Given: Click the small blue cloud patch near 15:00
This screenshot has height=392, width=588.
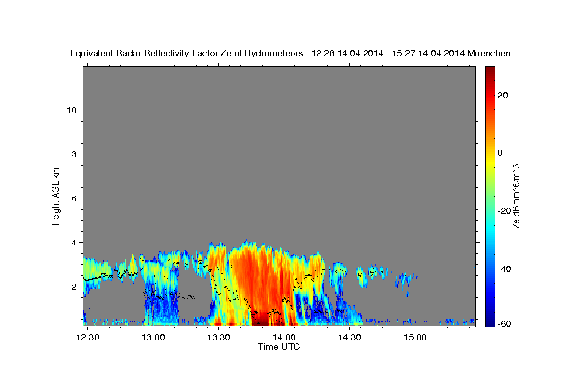Looking at the screenshot, I should point(406,281).
